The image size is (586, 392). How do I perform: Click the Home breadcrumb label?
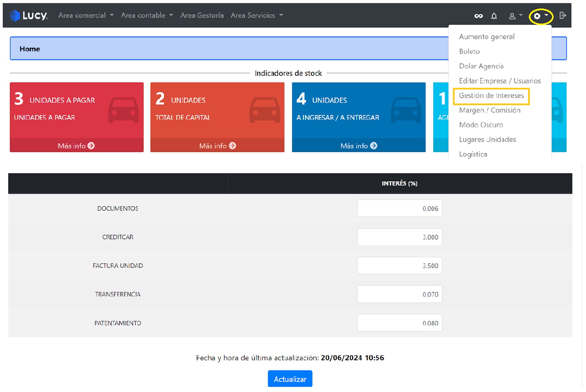click(x=30, y=49)
